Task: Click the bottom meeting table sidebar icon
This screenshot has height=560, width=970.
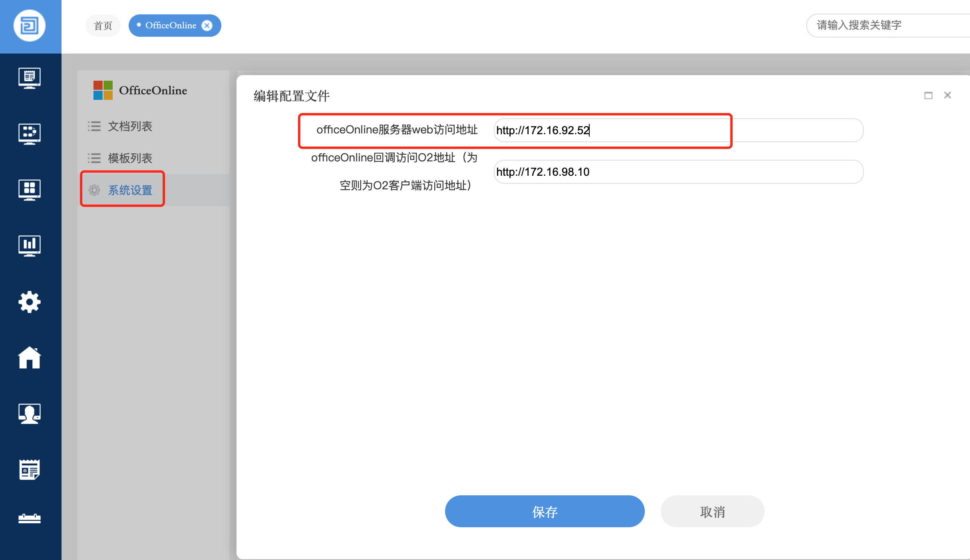Action: pos(30,518)
